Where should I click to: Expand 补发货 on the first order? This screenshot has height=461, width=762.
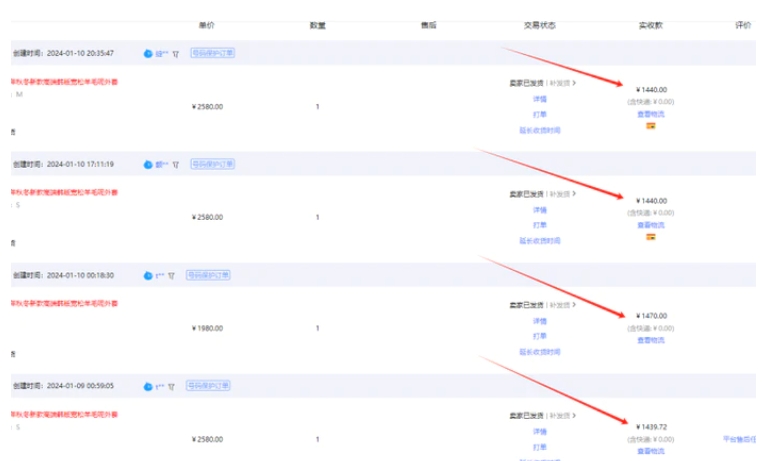tap(563, 83)
